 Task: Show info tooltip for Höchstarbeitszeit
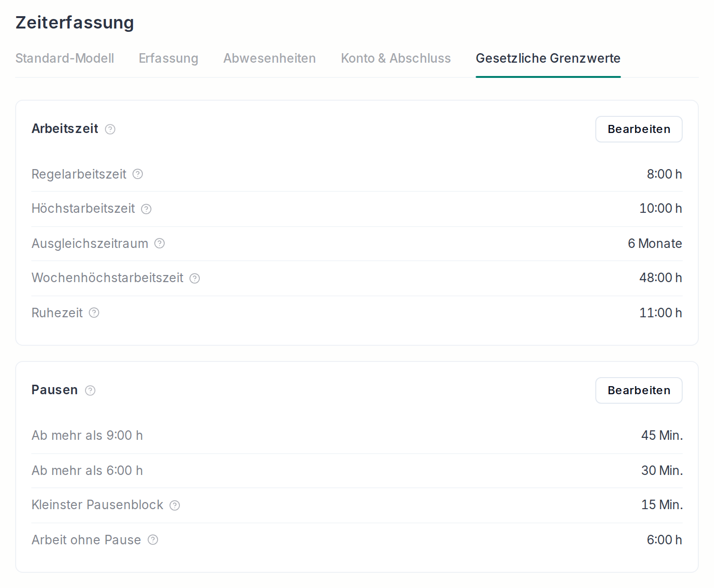[146, 209]
